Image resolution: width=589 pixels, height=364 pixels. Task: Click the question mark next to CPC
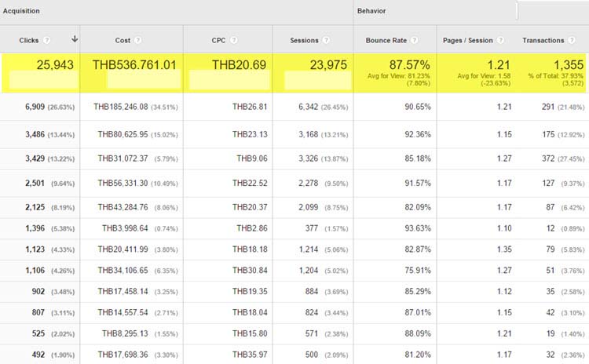point(233,40)
